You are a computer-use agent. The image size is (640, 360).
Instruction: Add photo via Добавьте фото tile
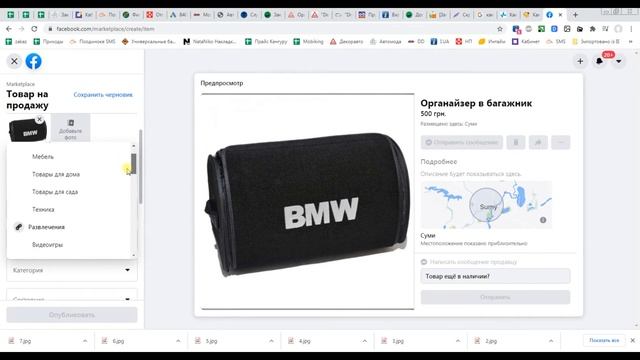coord(71,129)
